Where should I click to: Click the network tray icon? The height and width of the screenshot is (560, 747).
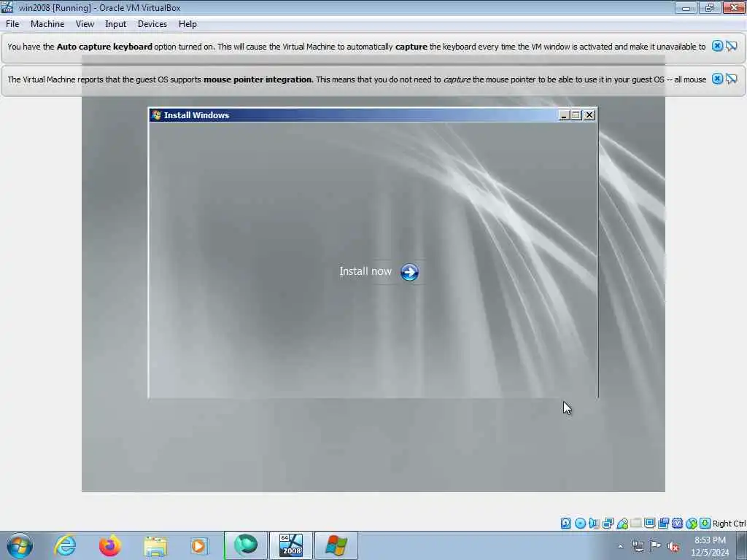[x=638, y=547]
